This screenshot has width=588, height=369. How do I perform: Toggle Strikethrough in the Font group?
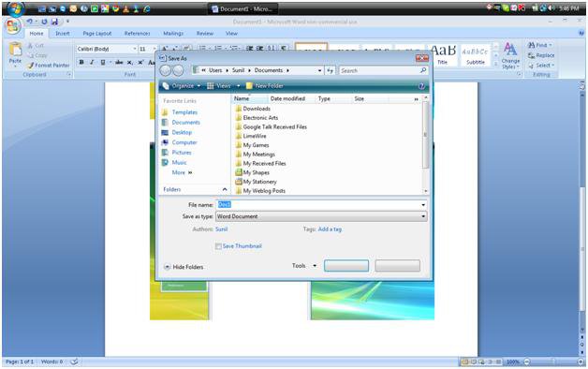pos(119,62)
